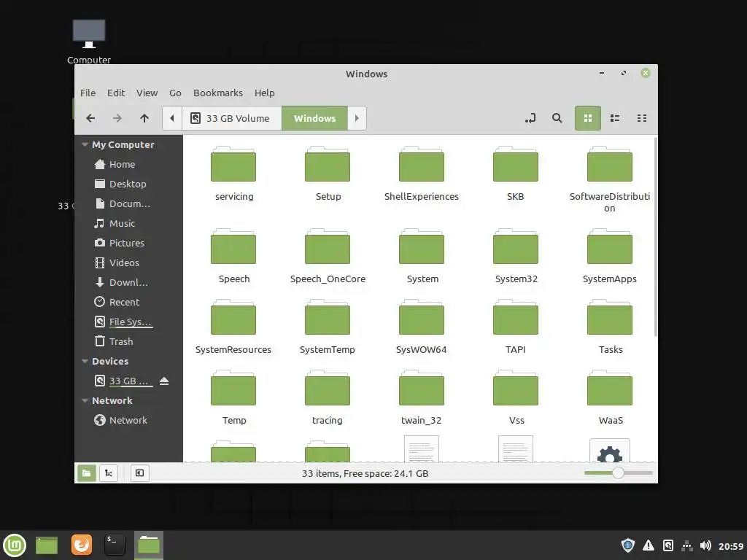Open the View menu
Screen dimensions: 747x560
(x=147, y=93)
